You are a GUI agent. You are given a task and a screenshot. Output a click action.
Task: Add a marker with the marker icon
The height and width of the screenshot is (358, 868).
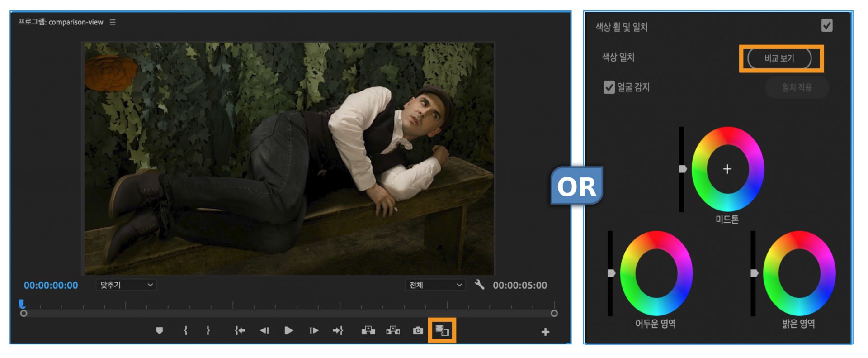tap(159, 331)
